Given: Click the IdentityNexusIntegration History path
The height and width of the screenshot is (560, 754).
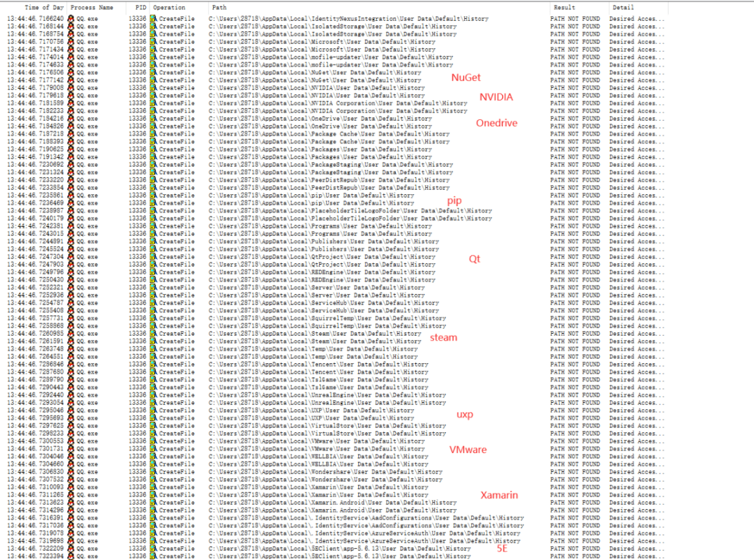Looking at the screenshot, I should 348,19.
